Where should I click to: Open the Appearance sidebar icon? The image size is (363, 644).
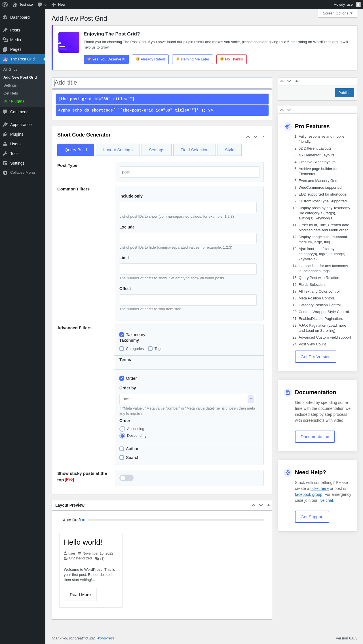coord(5,125)
